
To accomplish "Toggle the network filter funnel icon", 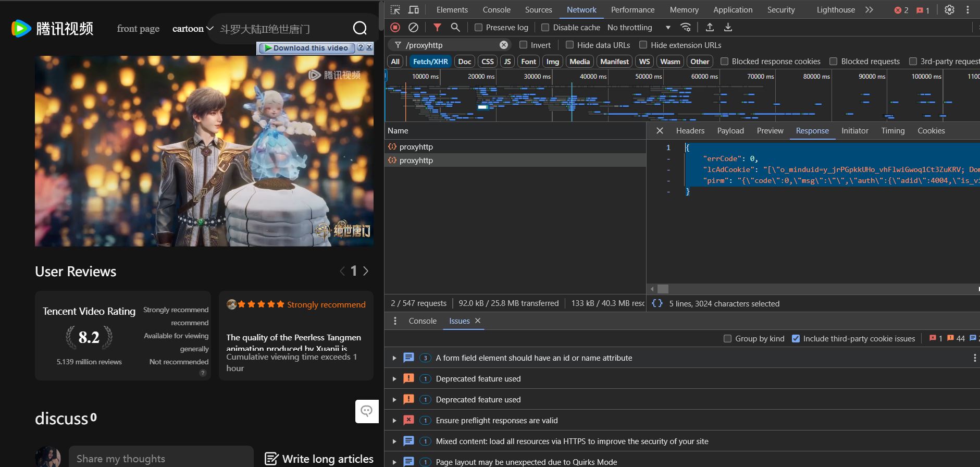I will [437, 28].
